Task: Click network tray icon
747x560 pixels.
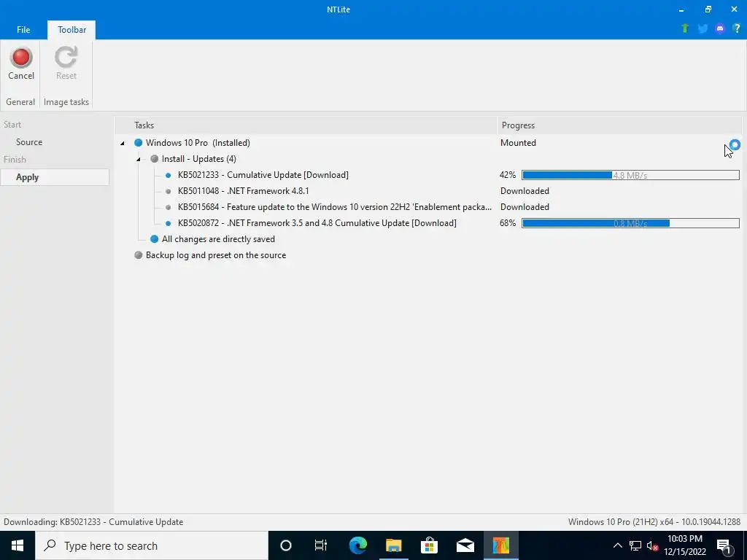Action: [635, 545]
